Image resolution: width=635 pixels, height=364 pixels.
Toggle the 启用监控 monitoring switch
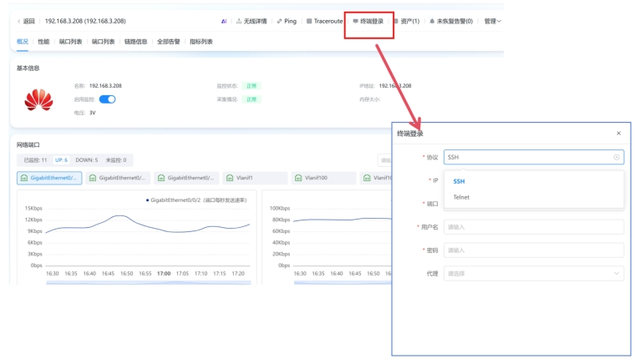pyautogui.click(x=107, y=99)
